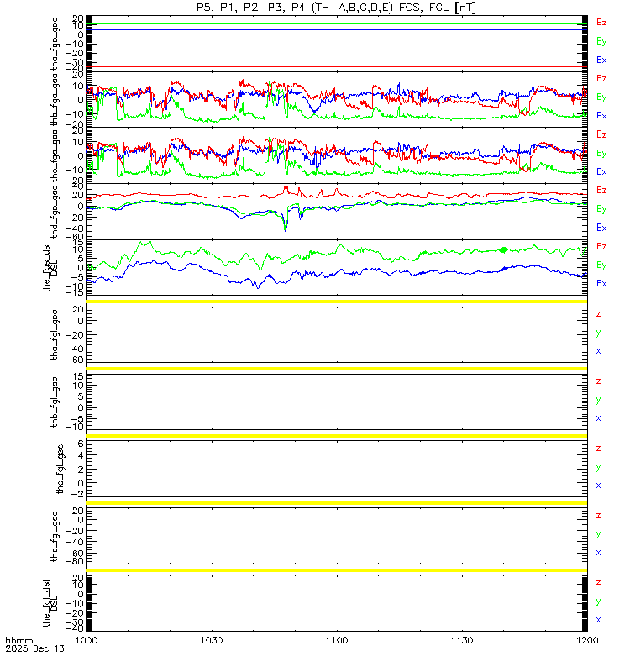Click the green By legend of thb_fgs_gse panel
This screenshot has width=630, height=672.
tap(601, 97)
